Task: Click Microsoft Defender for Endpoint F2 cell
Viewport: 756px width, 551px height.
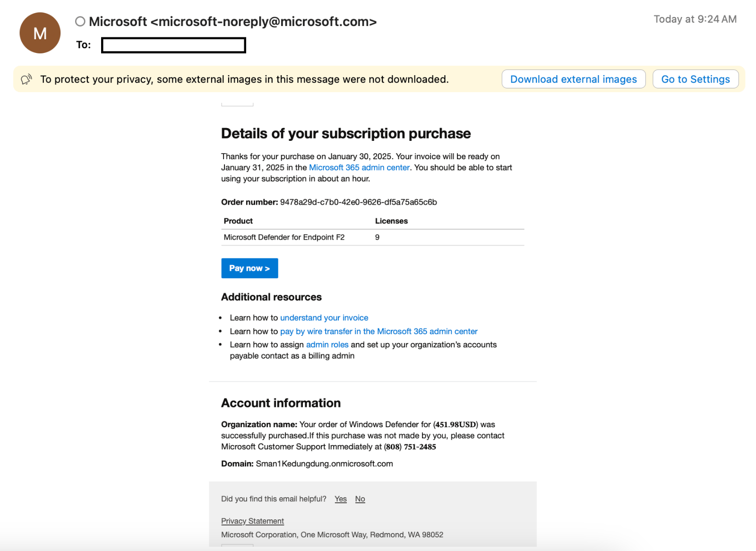Action: pyautogui.click(x=284, y=237)
